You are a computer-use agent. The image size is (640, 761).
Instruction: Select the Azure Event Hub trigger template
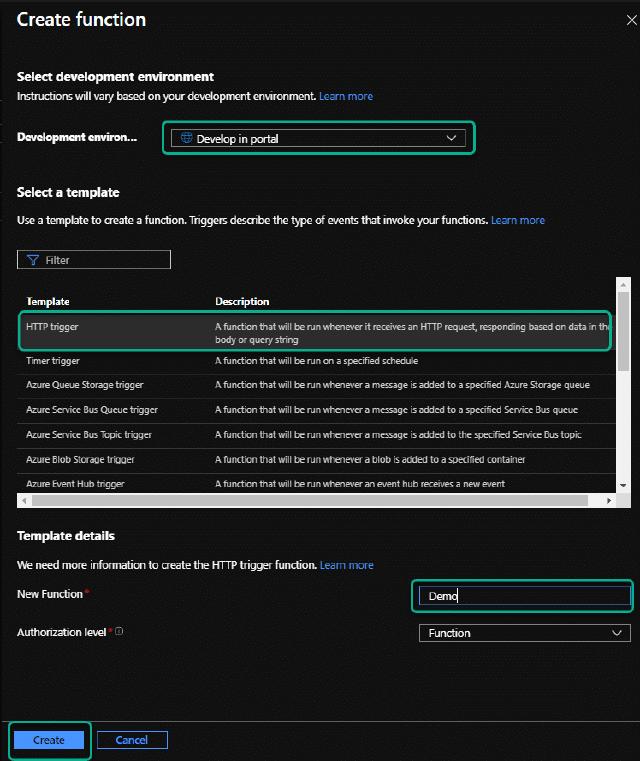(76, 484)
